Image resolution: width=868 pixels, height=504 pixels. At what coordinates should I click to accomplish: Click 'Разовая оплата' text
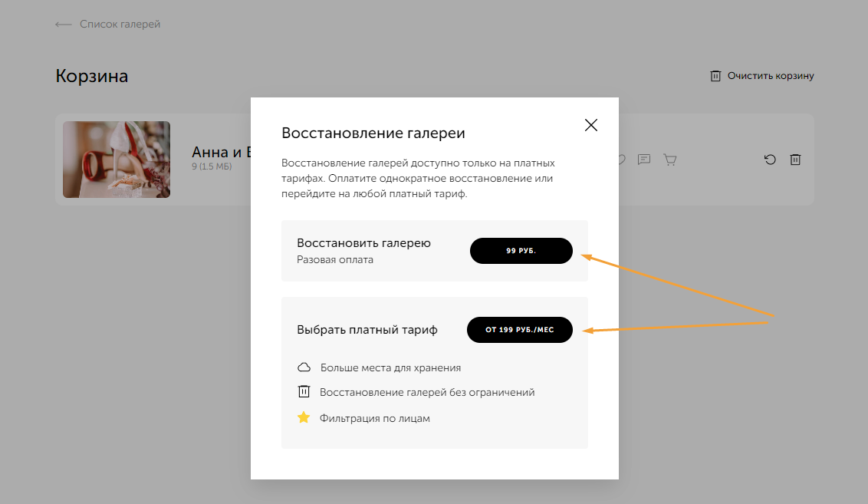click(335, 260)
